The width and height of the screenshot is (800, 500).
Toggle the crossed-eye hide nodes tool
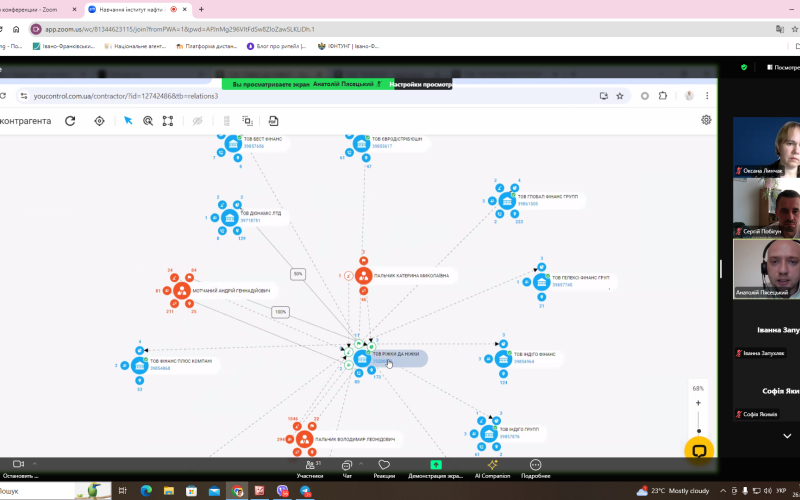pyautogui.click(x=197, y=121)
